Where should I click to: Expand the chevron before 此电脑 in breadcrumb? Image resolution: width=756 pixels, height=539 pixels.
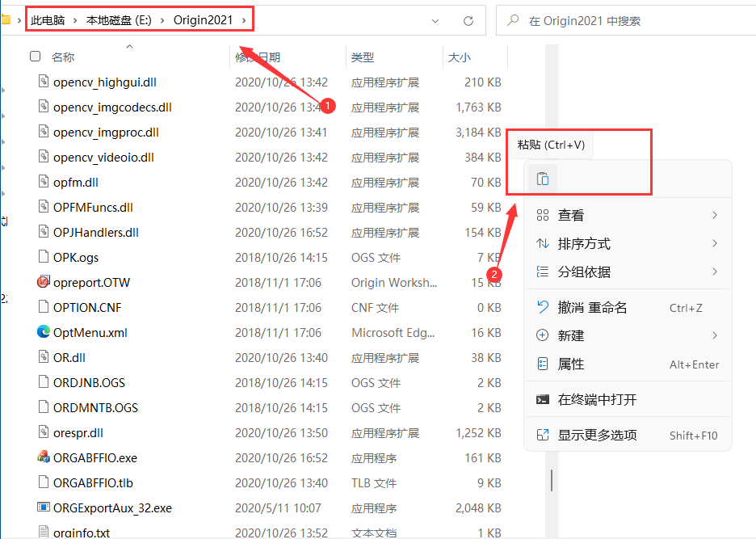(19, 20)
